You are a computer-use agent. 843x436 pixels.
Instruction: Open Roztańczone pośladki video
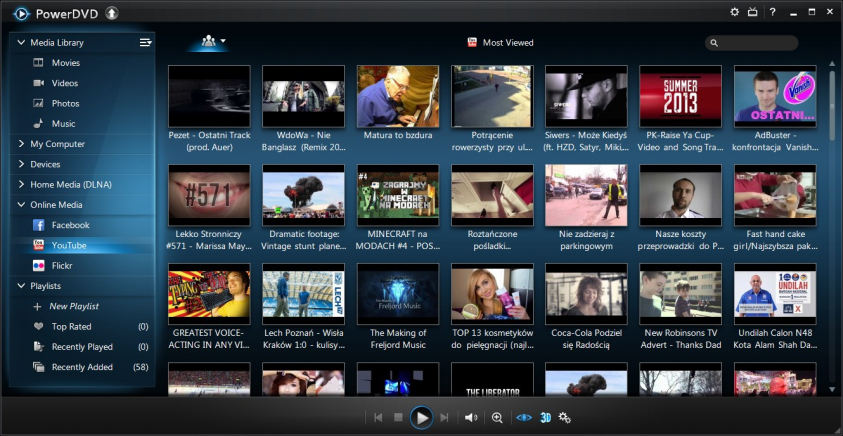coord(492,195)
